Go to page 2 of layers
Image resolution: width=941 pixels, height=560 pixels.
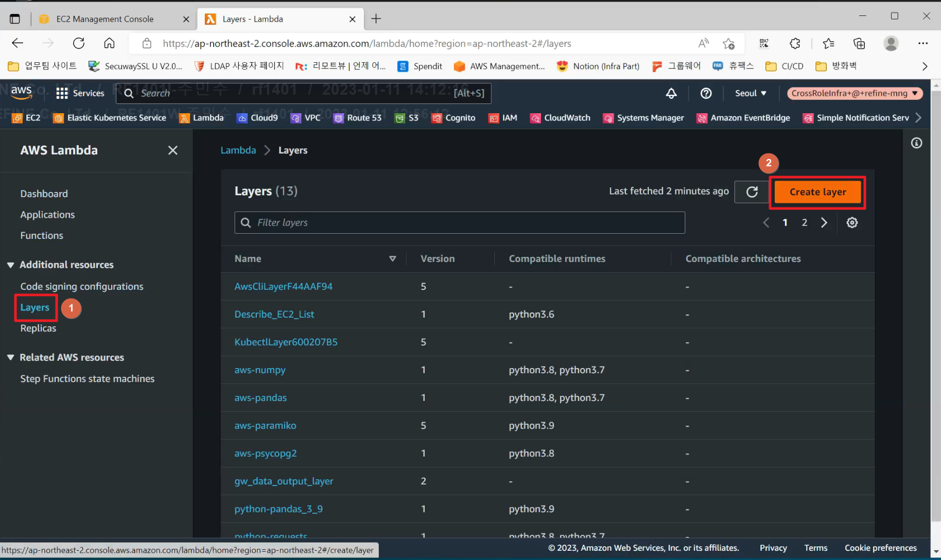(x=804, y=222)
